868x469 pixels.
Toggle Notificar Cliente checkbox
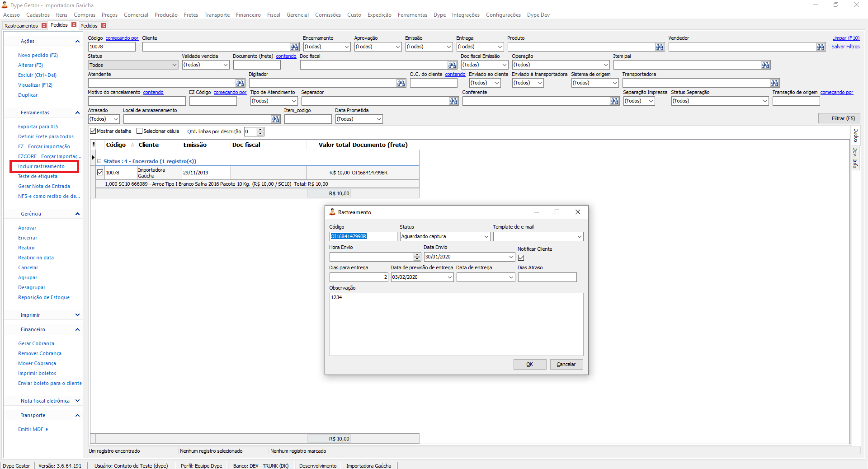coord(521,258)
